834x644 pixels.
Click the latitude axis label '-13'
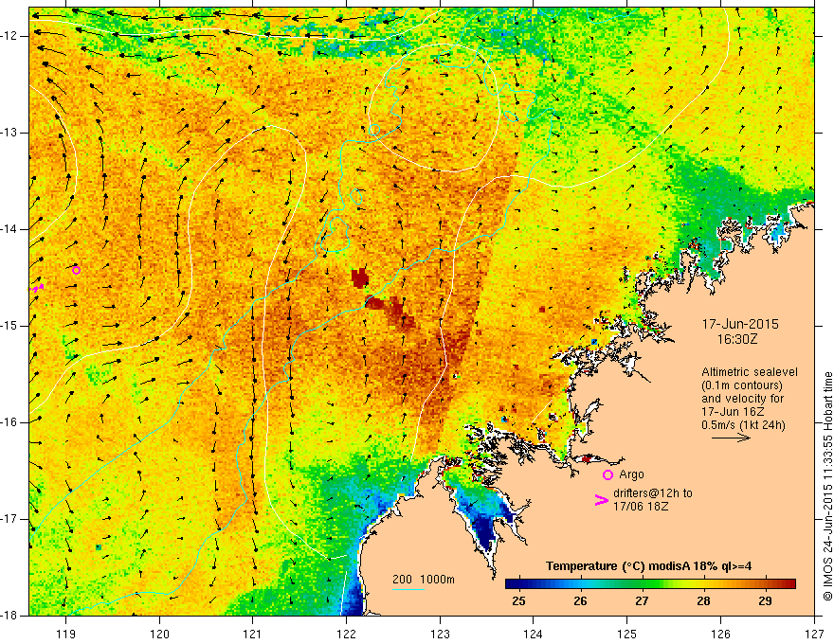point(10,133)
